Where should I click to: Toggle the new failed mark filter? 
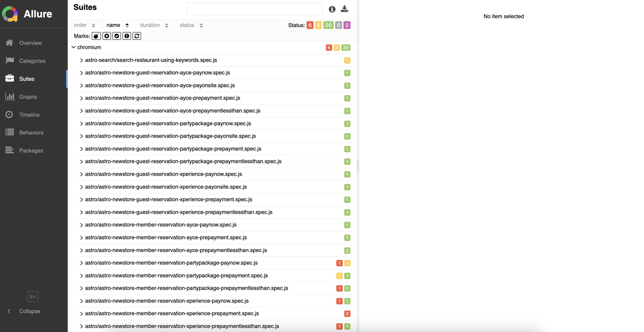pyautogui.click(x=107, y=36)
